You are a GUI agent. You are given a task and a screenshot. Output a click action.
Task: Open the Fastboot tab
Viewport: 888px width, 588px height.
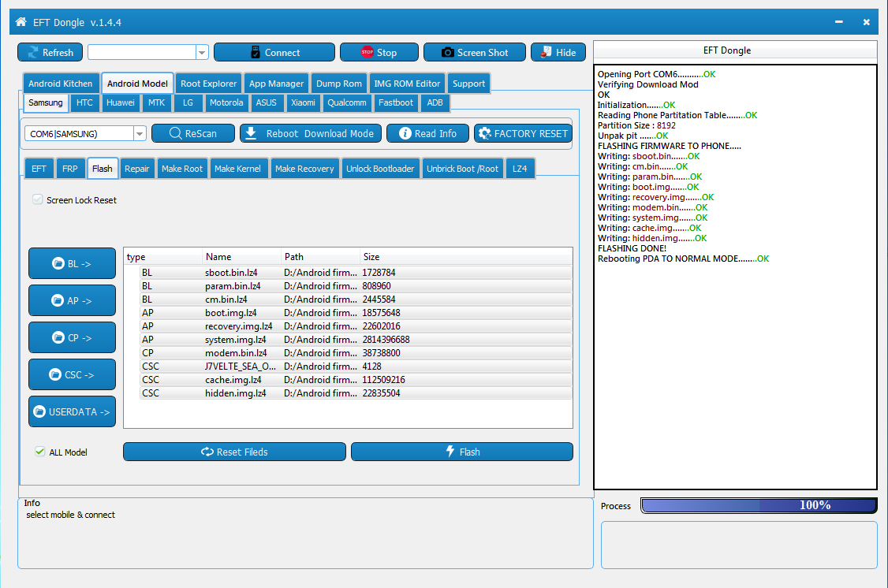[x=395, y=102]
